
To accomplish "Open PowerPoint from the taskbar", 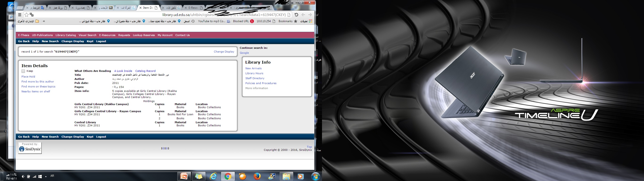I will [184, 177].
